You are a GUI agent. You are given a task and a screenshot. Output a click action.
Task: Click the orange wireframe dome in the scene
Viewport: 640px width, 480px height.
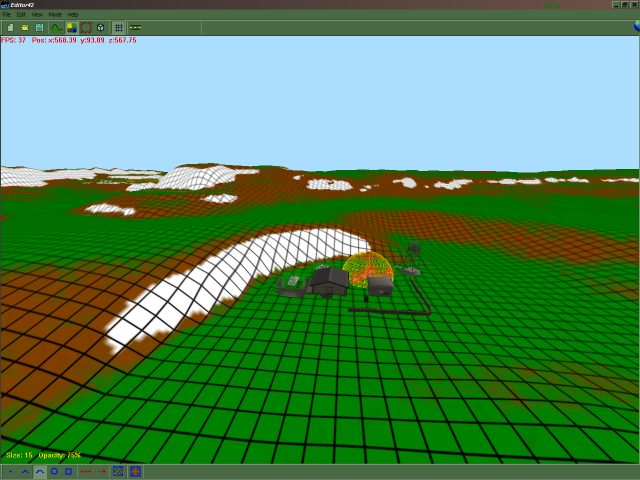click(367, 267)
